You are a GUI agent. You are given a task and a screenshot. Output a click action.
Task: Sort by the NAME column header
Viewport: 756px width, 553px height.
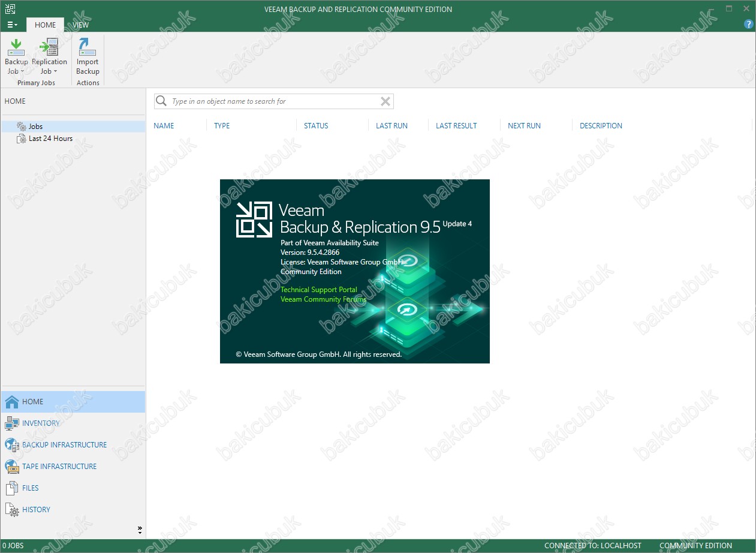point(164,126)
